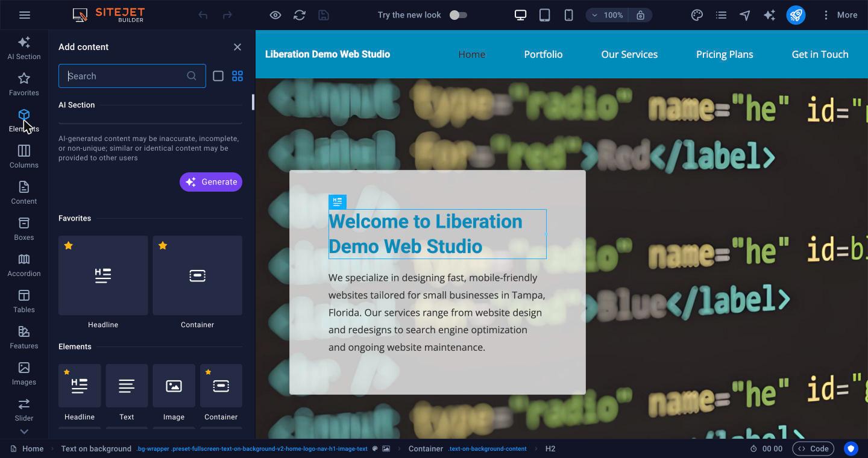
Task: Click Portfolio in the site navigation
Action: click(543, 54)
